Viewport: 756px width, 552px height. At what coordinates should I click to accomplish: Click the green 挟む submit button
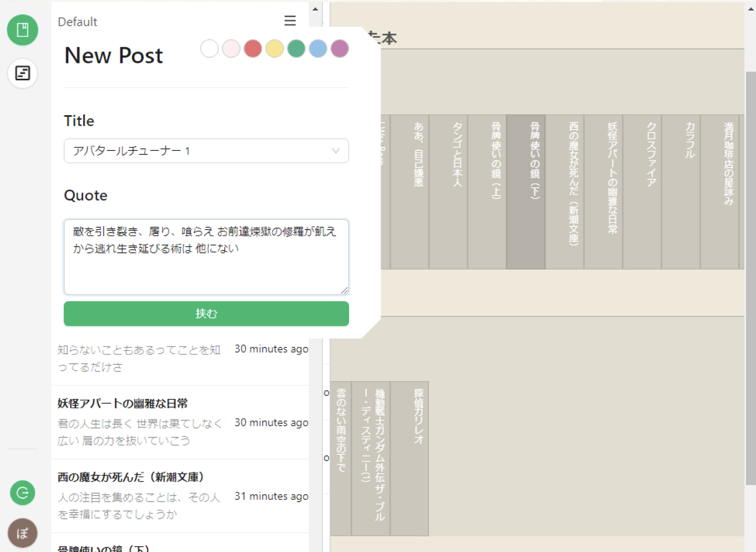tap(206, 313)
